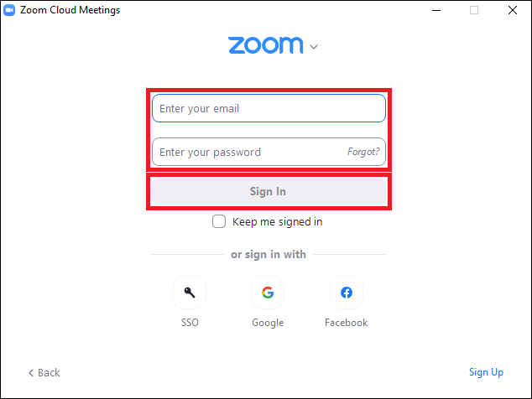
Task: Click the large Zoom logo
Action: point(265,45)
